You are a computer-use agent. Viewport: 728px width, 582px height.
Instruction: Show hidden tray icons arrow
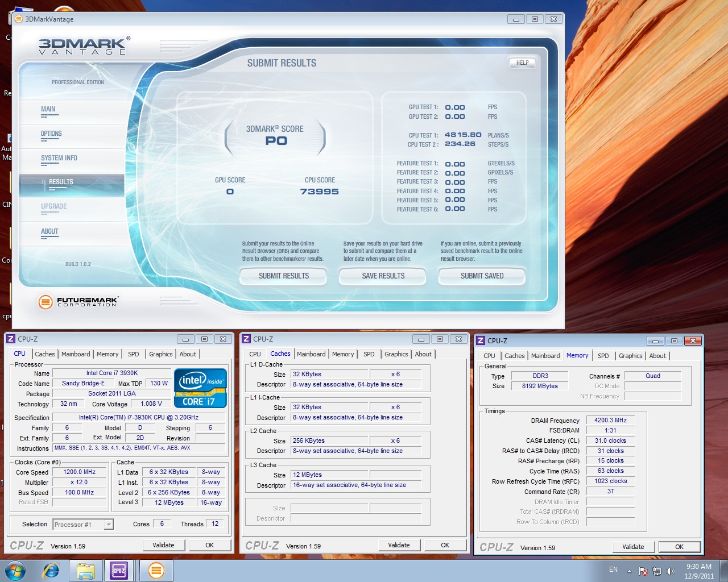(629, 571)
